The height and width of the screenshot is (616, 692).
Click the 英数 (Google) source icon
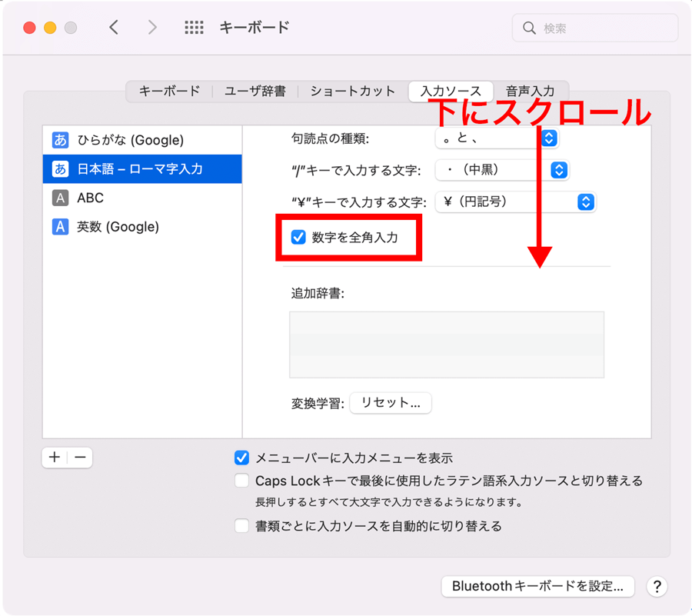61,227
